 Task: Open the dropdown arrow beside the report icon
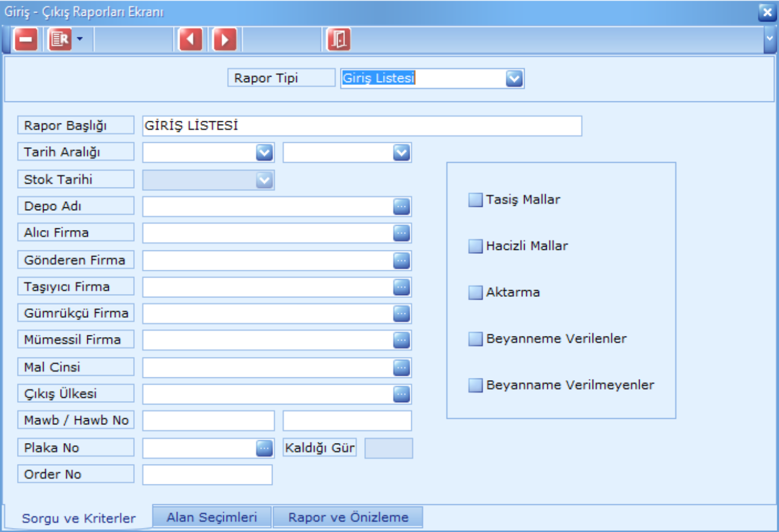[x=79, y=39]
